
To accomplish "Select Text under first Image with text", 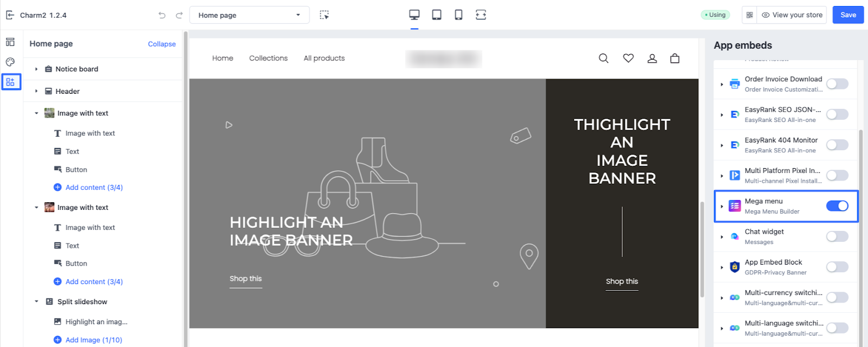I will coord(72,151).
